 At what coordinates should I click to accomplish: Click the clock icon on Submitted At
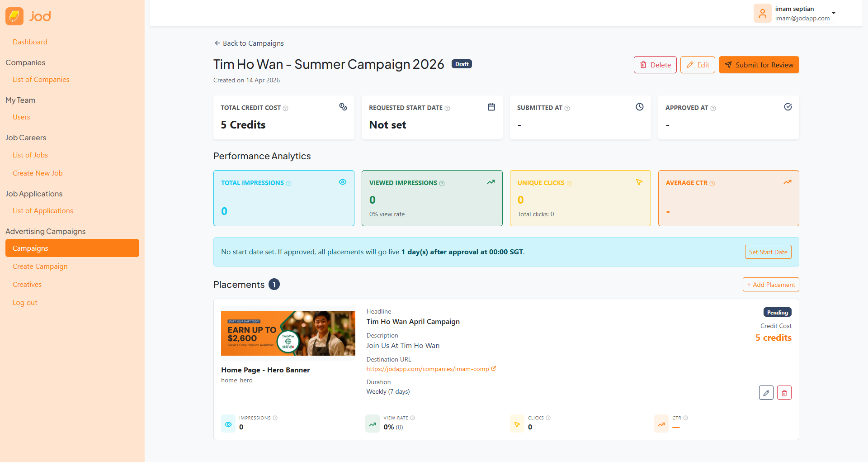[640, 107]
